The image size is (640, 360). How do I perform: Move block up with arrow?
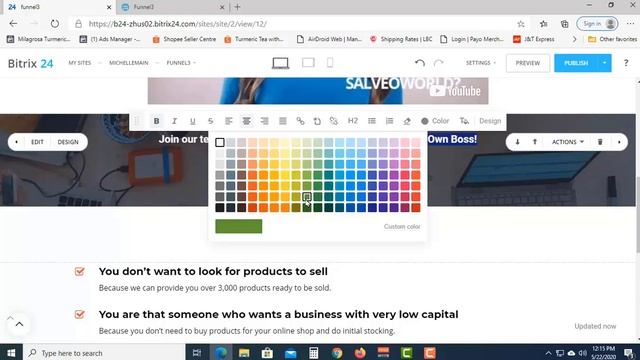(x=535, y=142)
